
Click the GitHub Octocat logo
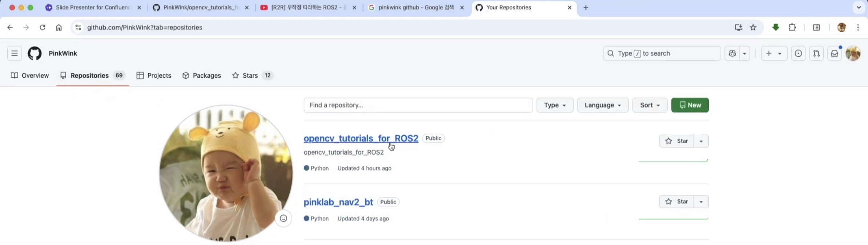(35, 53)
